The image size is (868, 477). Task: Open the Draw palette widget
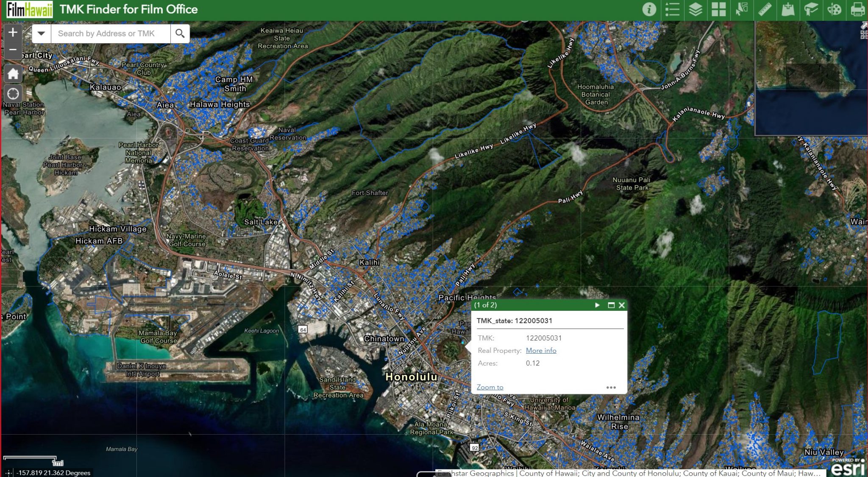point(834,9)
